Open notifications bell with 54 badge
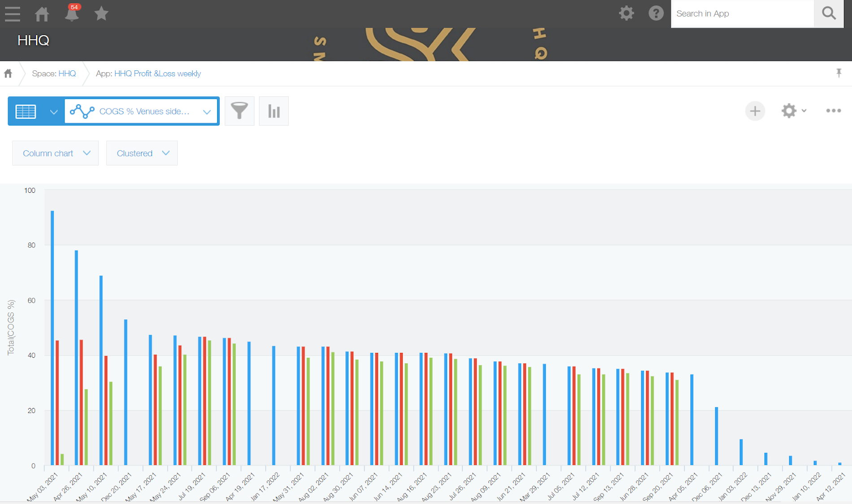 coord(72,13)
